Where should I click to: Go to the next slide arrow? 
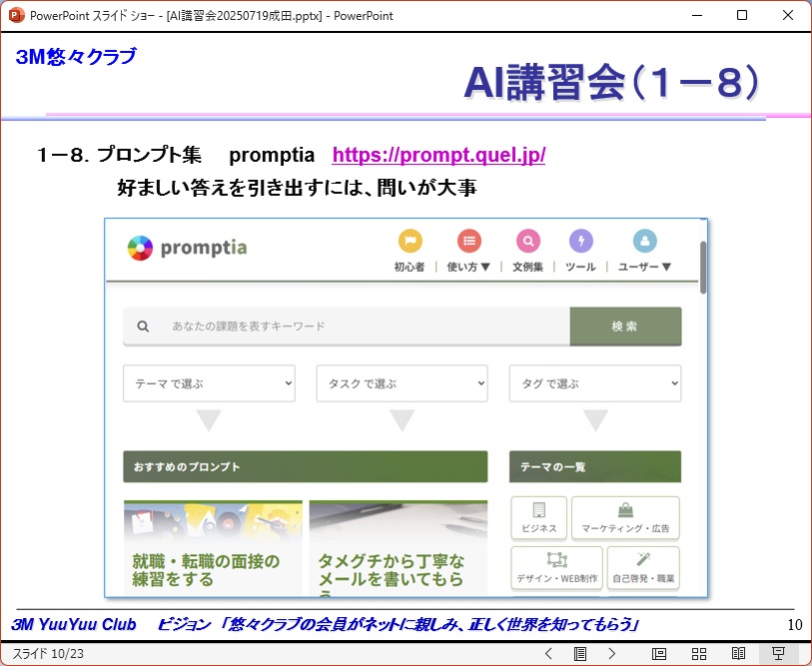(611, 653)
